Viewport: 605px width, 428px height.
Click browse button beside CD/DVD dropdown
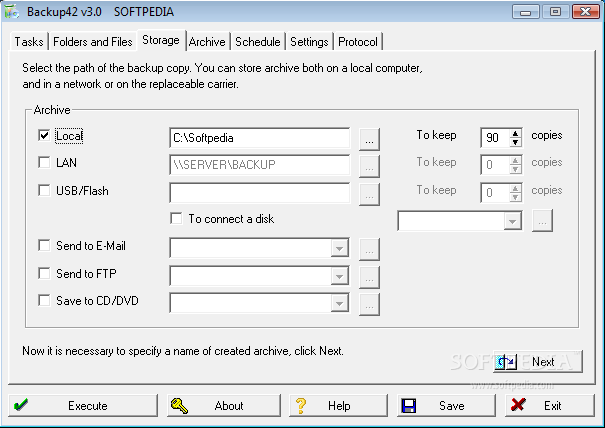[x=369, y=304]
